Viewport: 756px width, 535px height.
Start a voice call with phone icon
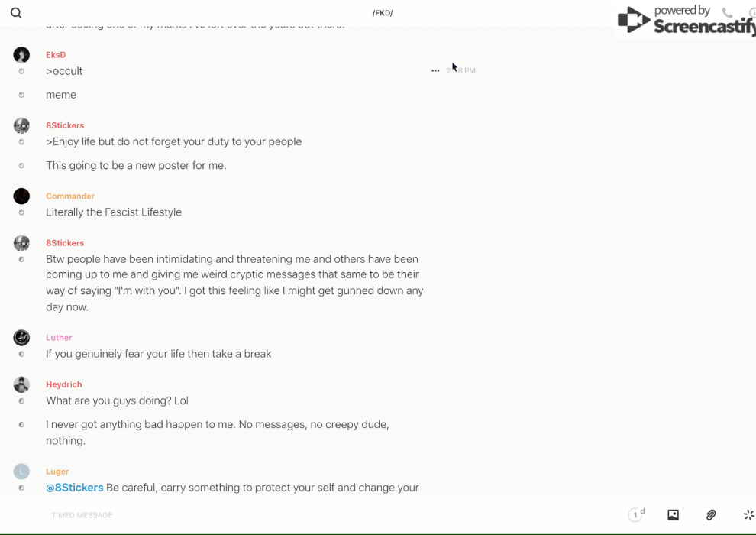727,13
